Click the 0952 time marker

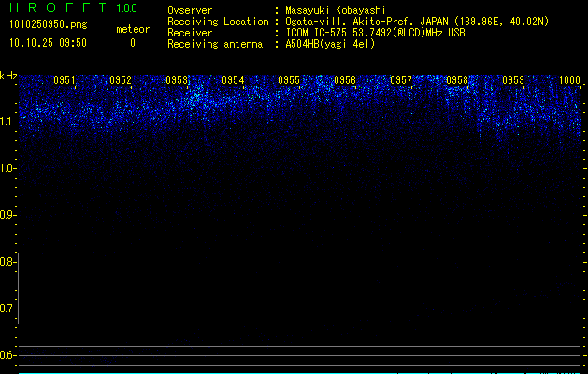tap(121, 80)
